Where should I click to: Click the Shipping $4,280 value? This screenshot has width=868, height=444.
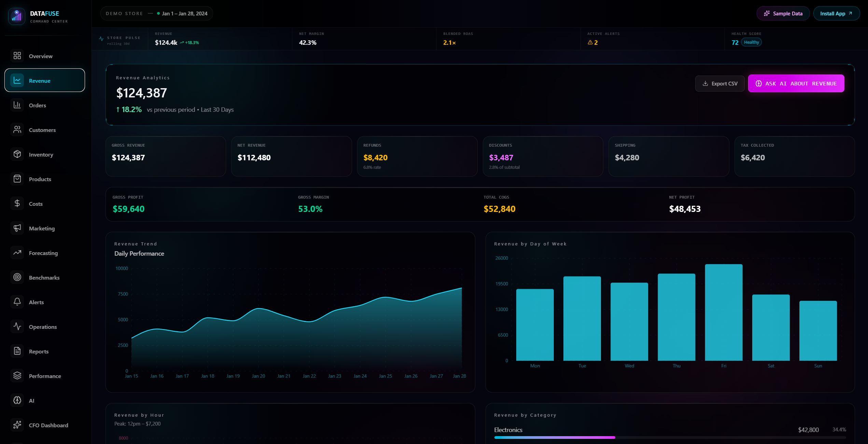627,158
